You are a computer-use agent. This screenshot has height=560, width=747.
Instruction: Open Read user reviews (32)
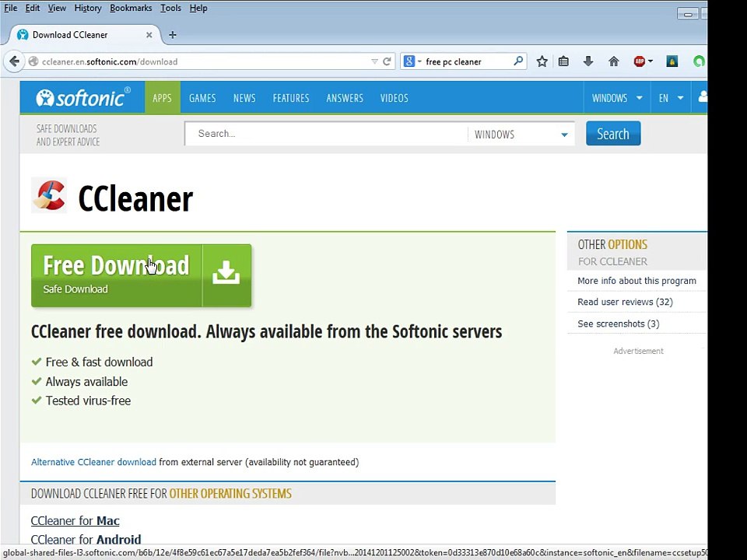tap(625, 302)
